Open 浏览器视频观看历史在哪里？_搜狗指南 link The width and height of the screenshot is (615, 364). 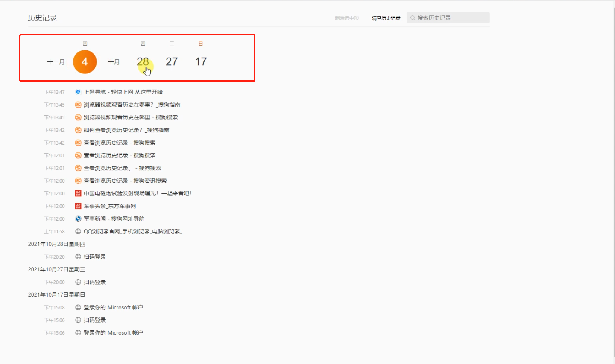132,105
